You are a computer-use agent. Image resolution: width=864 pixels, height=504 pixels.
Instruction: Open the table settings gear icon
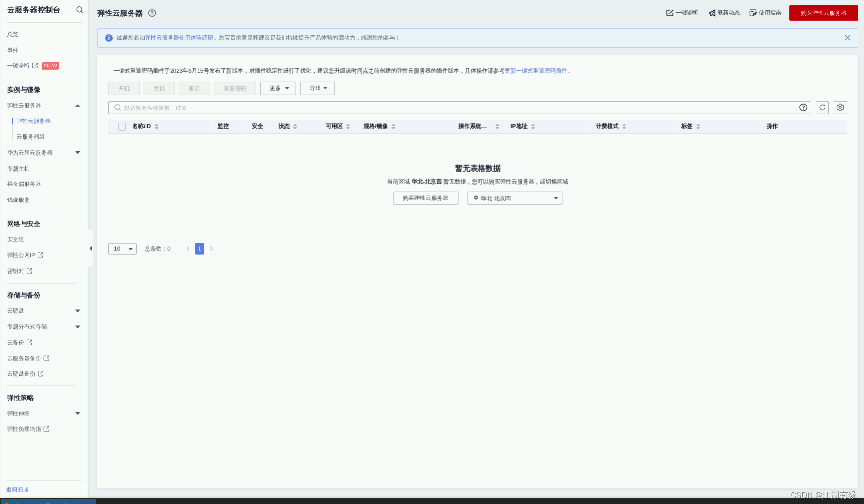(x=840, y=107)
